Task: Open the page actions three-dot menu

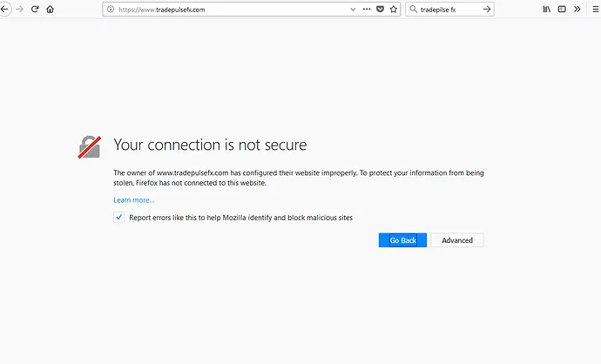Action: point(366,9)
